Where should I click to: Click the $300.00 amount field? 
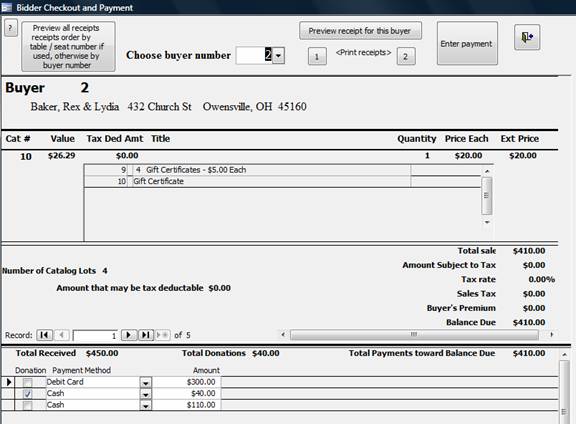point(187,382)
